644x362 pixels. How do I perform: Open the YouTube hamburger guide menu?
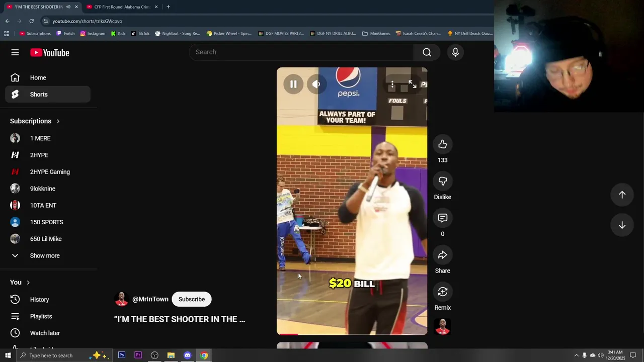pyautogui.click(x=15, y=52)
